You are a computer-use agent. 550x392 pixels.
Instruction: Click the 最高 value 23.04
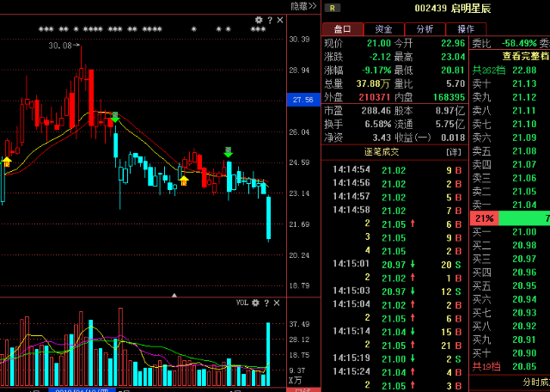(x=453, y=57)
